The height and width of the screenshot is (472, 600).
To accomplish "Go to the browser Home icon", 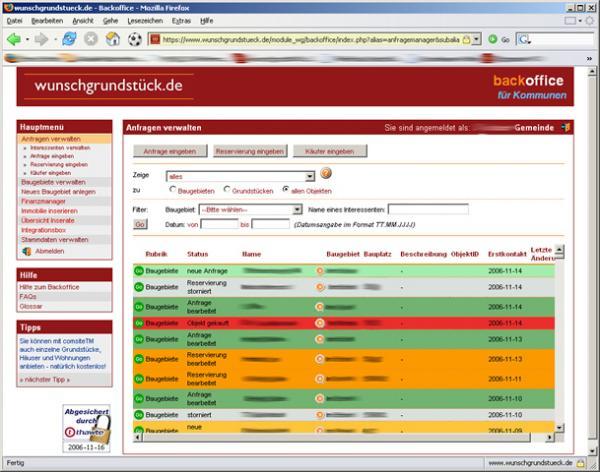I will coord(113,39).
